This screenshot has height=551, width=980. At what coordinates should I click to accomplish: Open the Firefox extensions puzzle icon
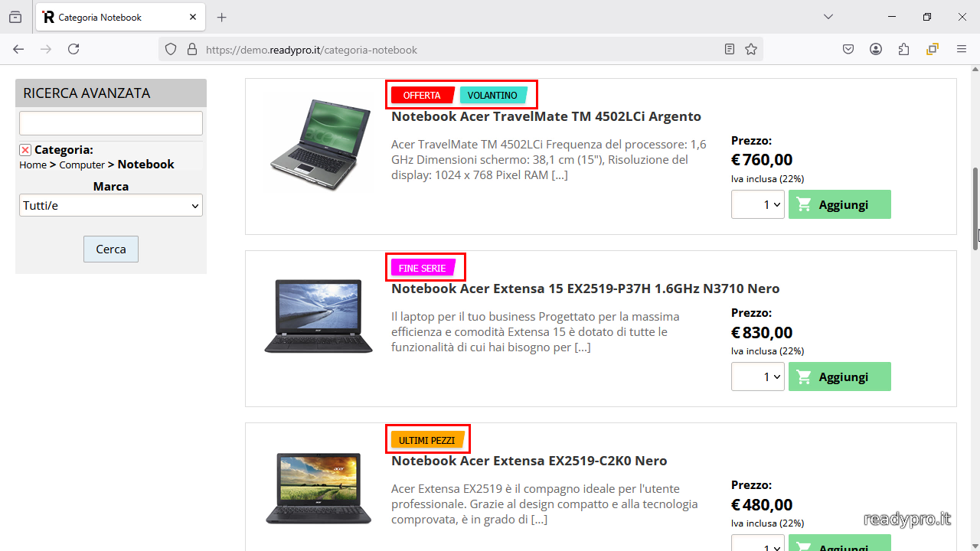[904, 49]
